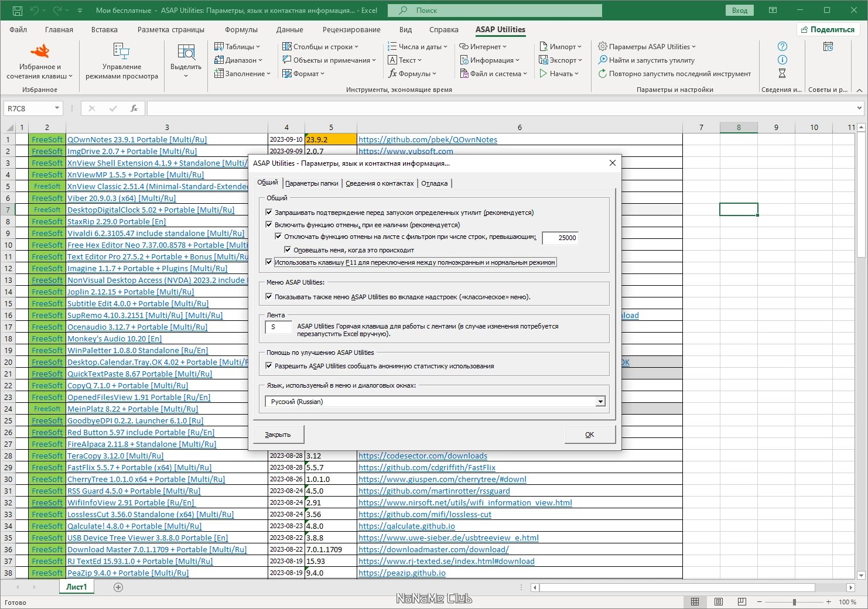Screen dimensions: 868x609
Task: Click the zoom in plus button
Action: click(828, 602)
